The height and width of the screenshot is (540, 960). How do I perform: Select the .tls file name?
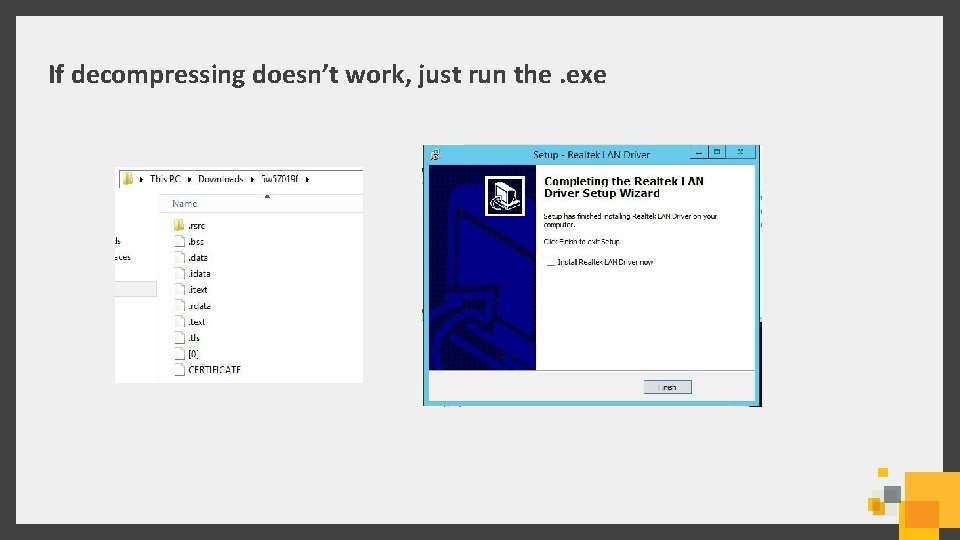click(x=194, y=337)
